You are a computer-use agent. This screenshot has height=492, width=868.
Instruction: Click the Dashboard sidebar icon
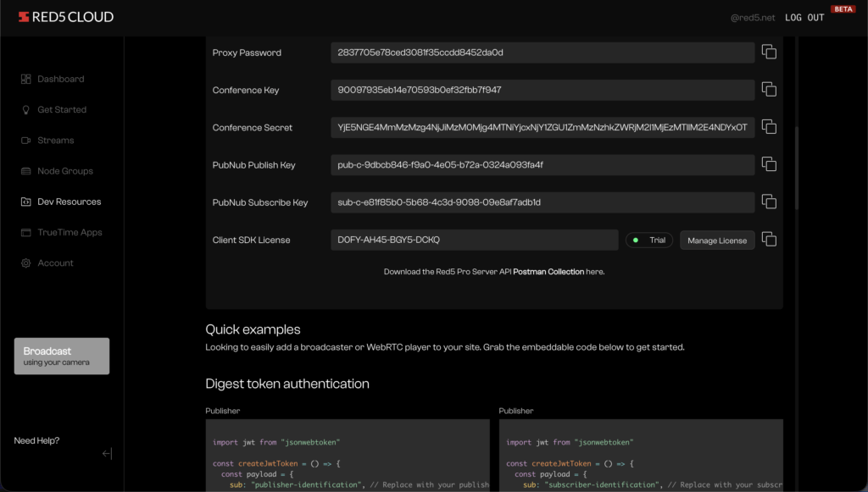pos(26,79)
